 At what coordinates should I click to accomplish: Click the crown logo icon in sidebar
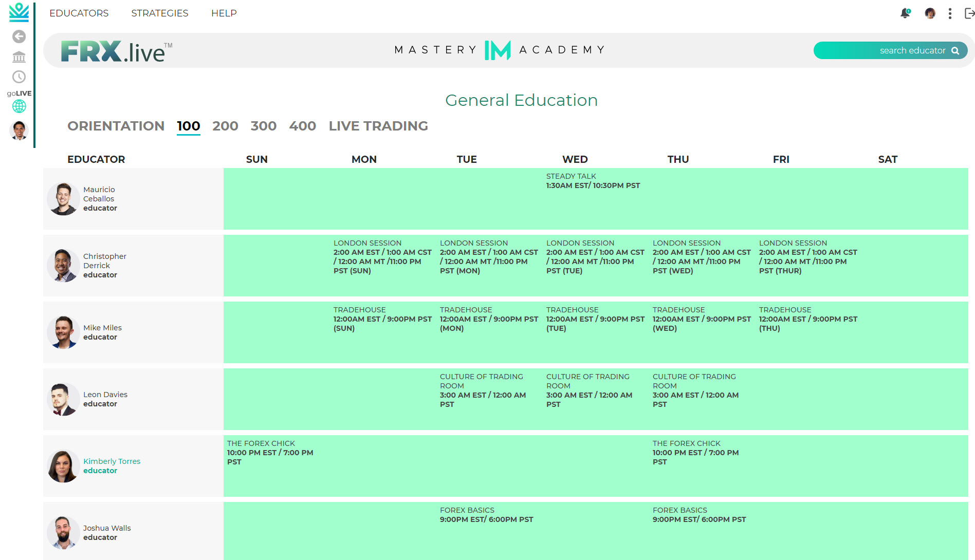(19, 12)
